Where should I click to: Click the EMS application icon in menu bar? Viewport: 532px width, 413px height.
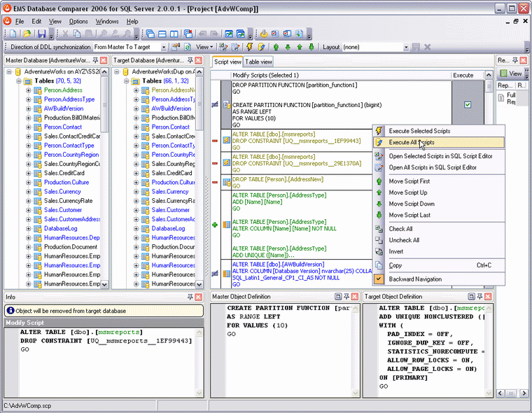coord(7,21)
